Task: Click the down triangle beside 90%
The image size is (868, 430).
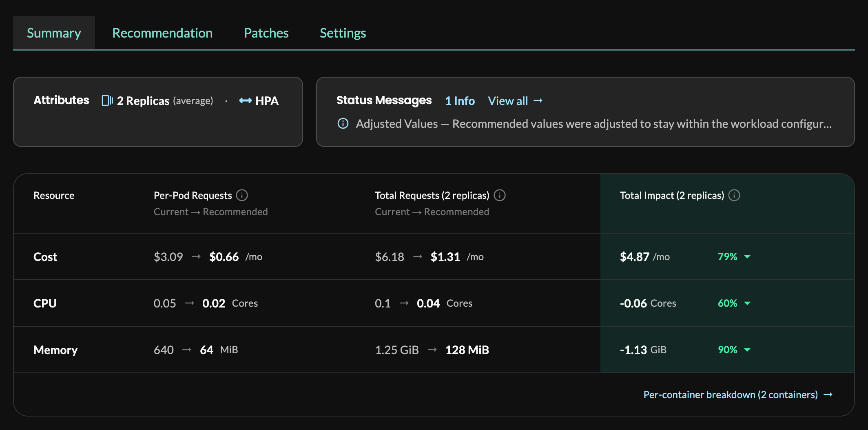Action: (747, 350)
